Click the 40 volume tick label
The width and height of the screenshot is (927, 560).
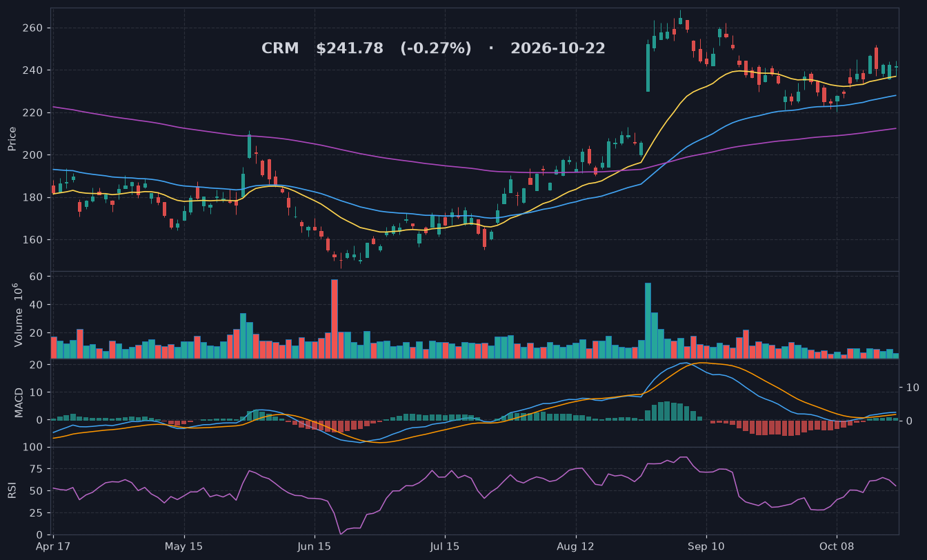click(x=36, y=305)
